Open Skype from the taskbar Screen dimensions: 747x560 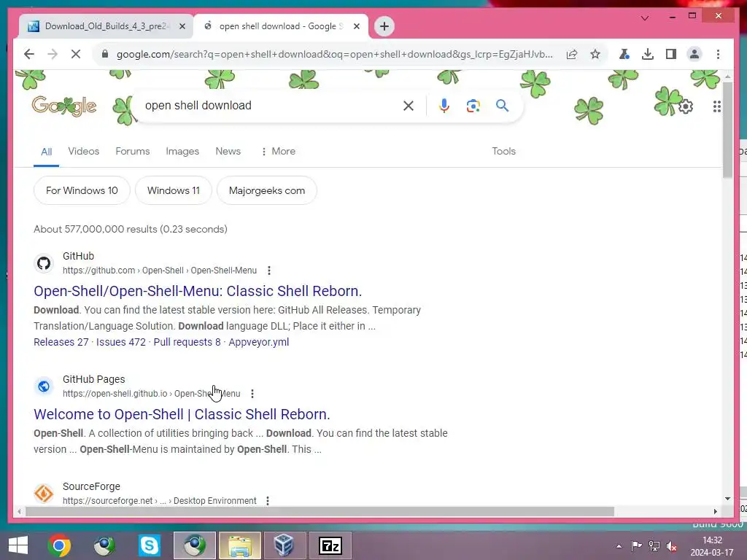point(149,545)
